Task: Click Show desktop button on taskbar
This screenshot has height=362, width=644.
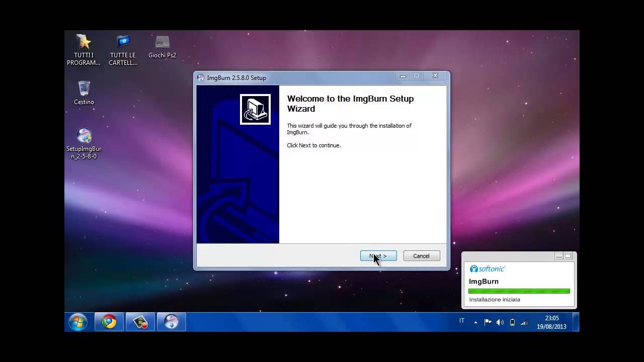Action: (x=576, y=322)
